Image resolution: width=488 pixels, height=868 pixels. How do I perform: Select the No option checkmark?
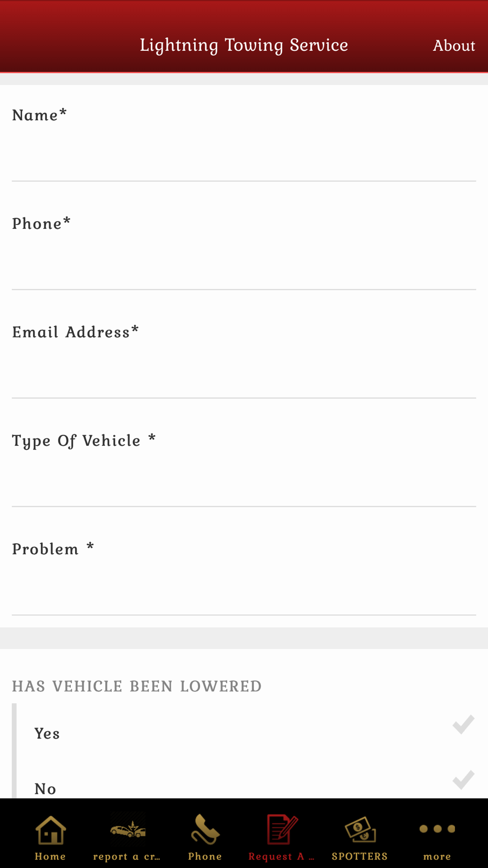(x=463, y=780)
